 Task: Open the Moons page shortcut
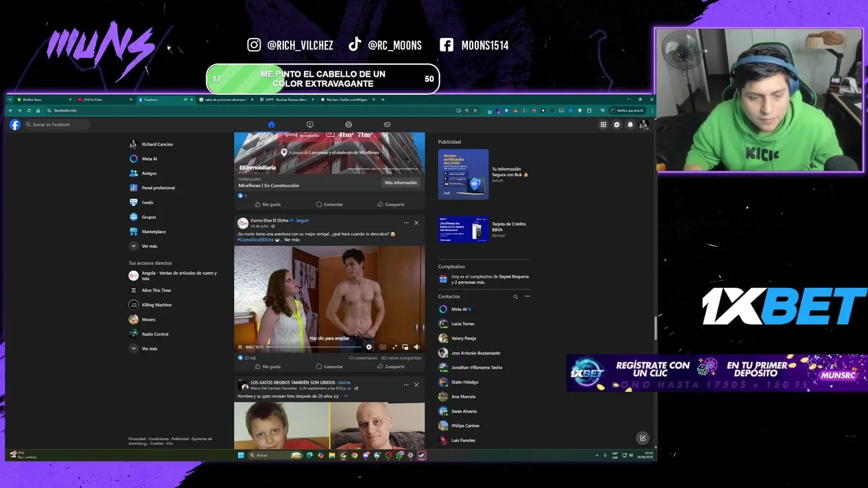pos(142,319)
